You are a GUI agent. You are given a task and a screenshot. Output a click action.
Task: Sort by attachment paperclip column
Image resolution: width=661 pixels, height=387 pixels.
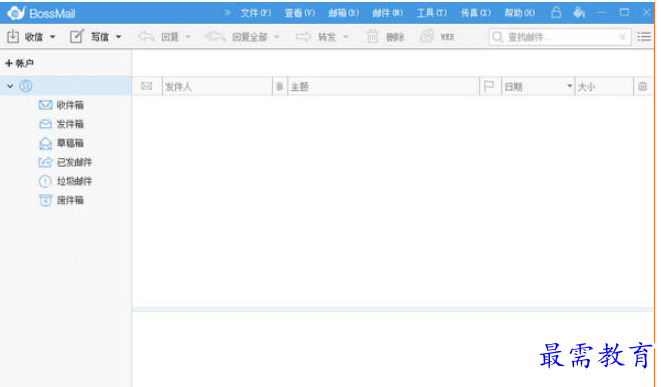(x=279, y=87)
